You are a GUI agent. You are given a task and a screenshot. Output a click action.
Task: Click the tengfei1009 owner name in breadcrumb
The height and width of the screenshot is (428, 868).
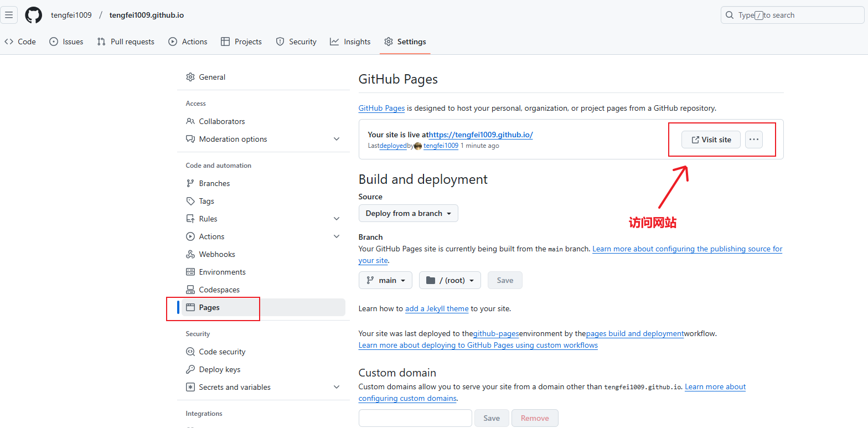71,15
